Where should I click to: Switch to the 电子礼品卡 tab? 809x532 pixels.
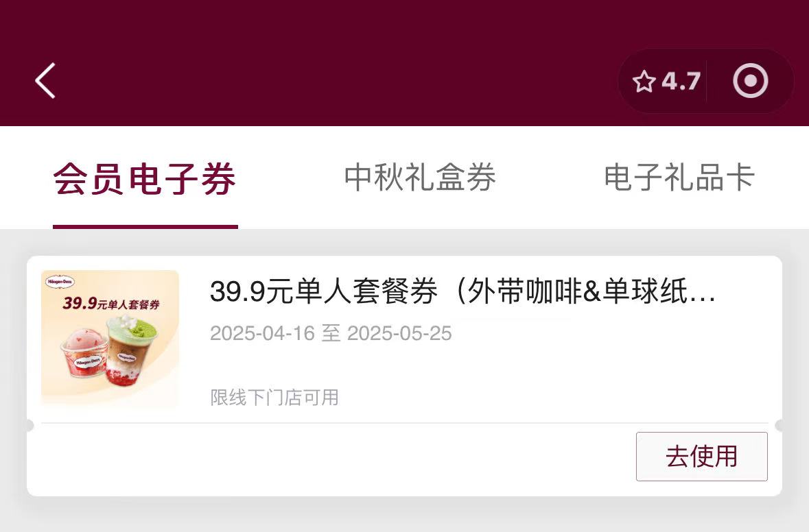coord(679,177)
